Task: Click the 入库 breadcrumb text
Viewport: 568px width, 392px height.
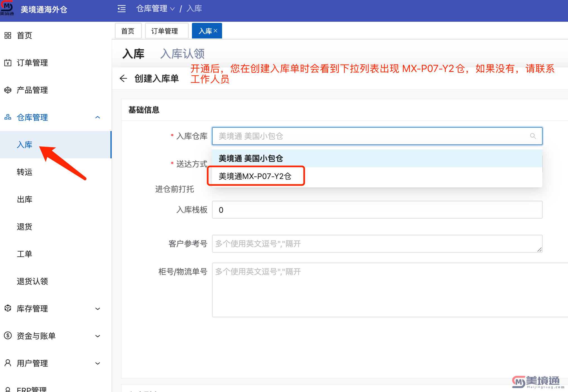Action: point(194,9)
